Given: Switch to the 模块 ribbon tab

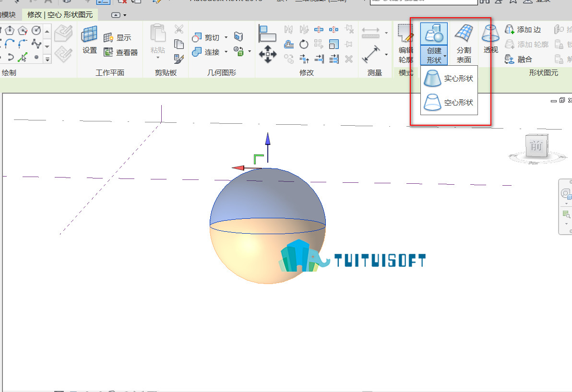Looking at the screenshot, I should point(8,14).
